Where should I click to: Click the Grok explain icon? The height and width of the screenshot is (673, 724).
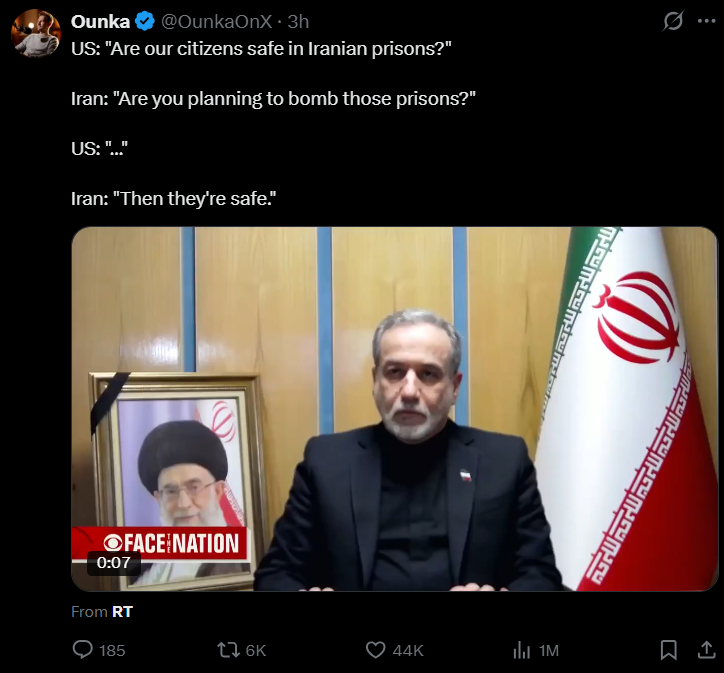click(x=673, y=21)
